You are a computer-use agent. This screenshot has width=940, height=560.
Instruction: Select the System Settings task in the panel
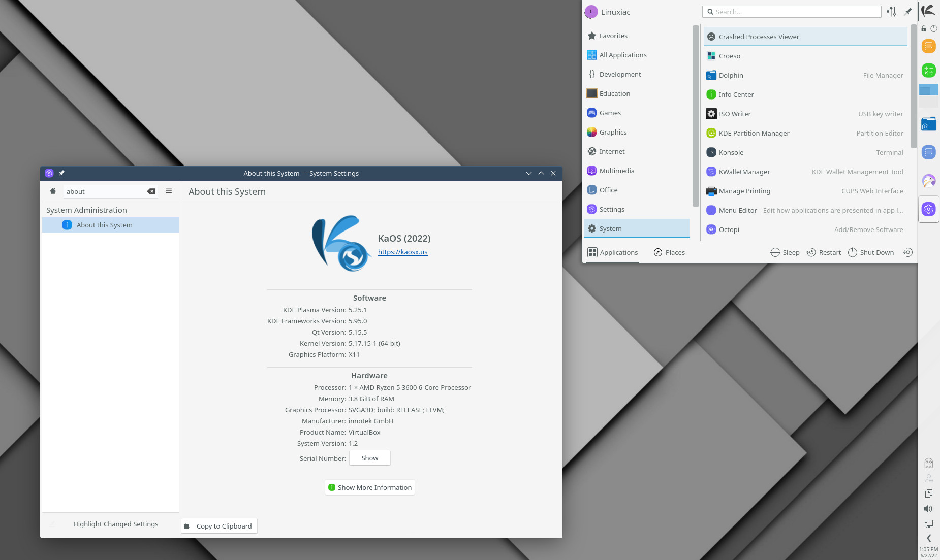[929, 209]
